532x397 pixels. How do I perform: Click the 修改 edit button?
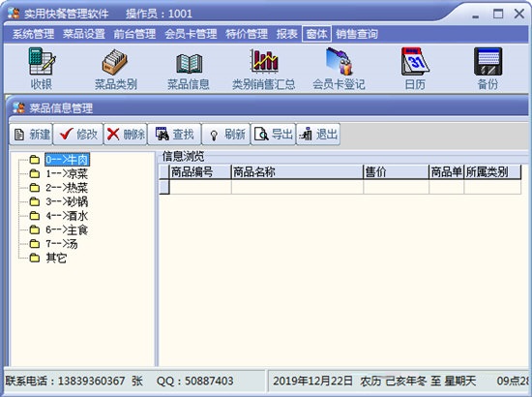(x=78, y=135)
